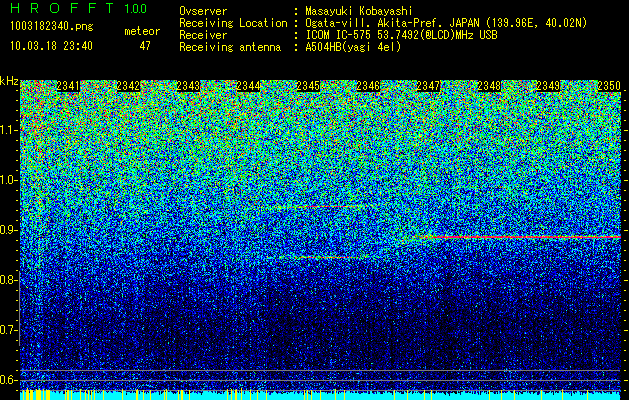Click the A504HB(yagi 4el) antenna text
629x400 pixels.
(353, 47)
